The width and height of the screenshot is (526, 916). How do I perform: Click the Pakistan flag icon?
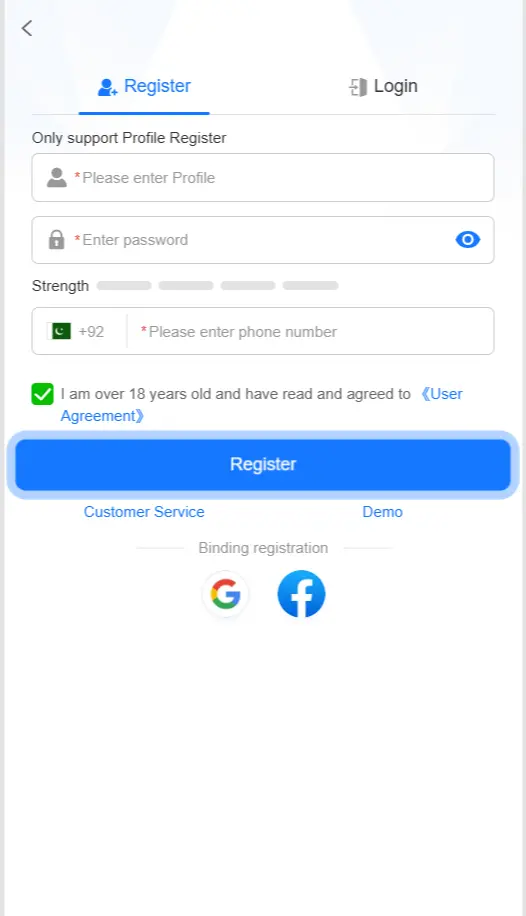[x=59, y=331]
